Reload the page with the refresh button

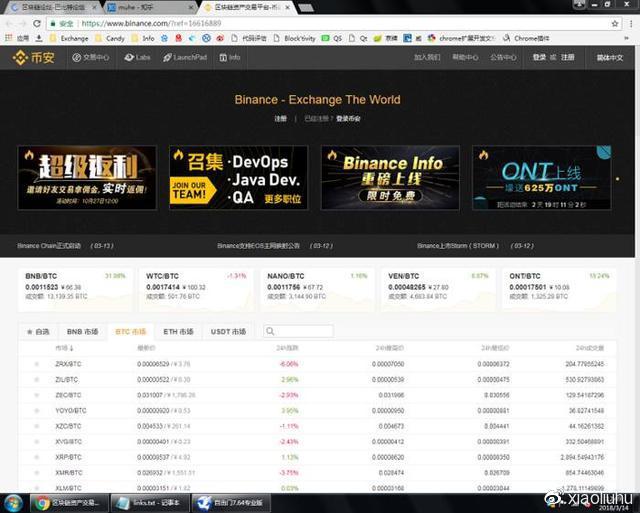tap(37, 21)
